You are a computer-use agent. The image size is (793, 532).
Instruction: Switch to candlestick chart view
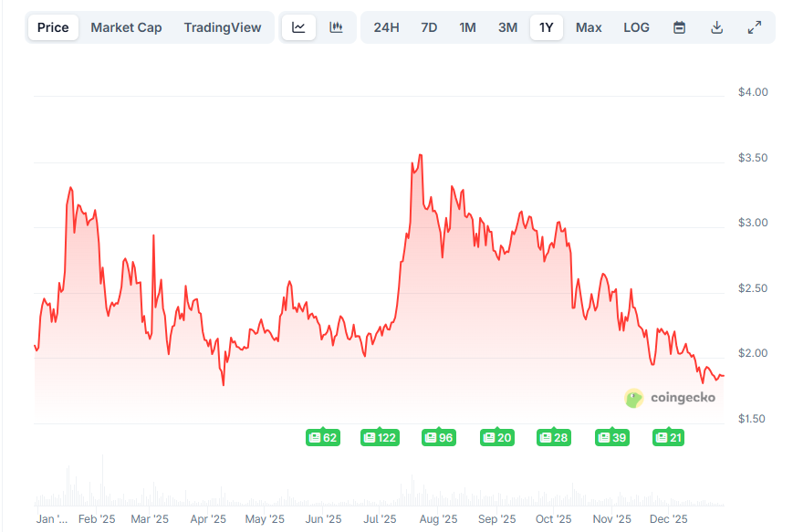coord(336,26)
